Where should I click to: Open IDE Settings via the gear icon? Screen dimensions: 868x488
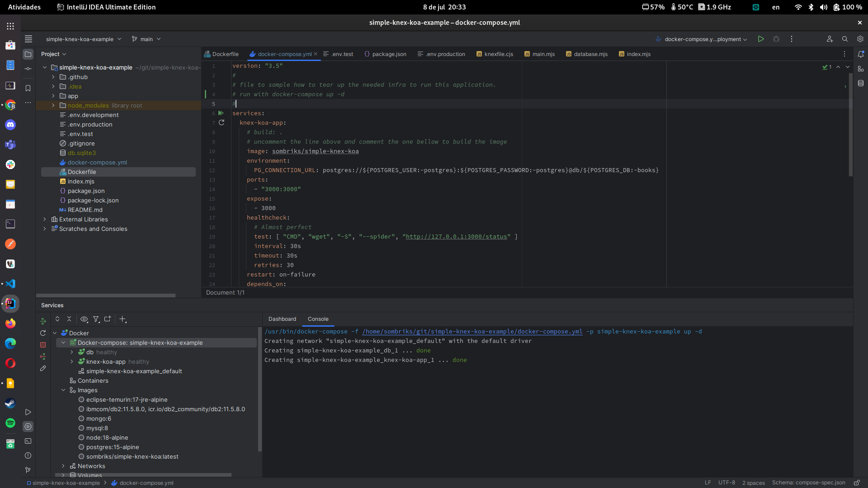coord(860,39)
